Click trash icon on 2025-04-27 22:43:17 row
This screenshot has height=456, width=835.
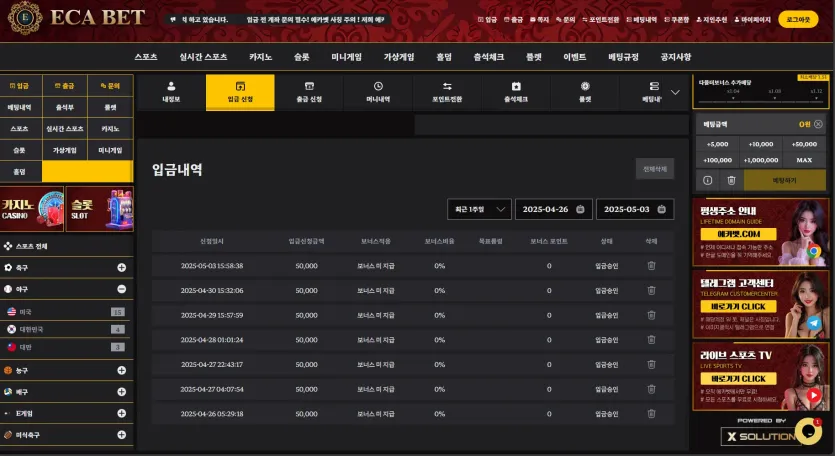(651, 364)
